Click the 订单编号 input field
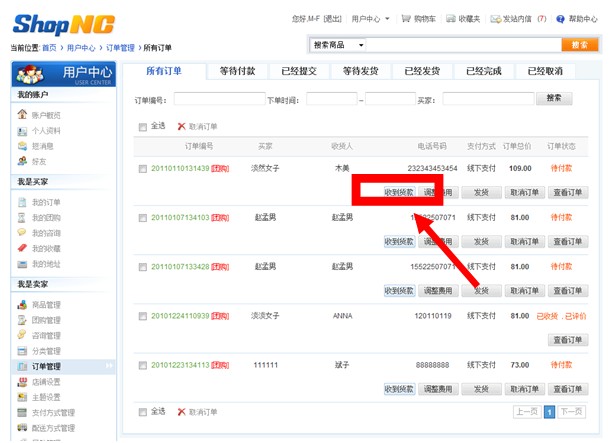Viewport: 609px width, 443px height. click(219, 99)
